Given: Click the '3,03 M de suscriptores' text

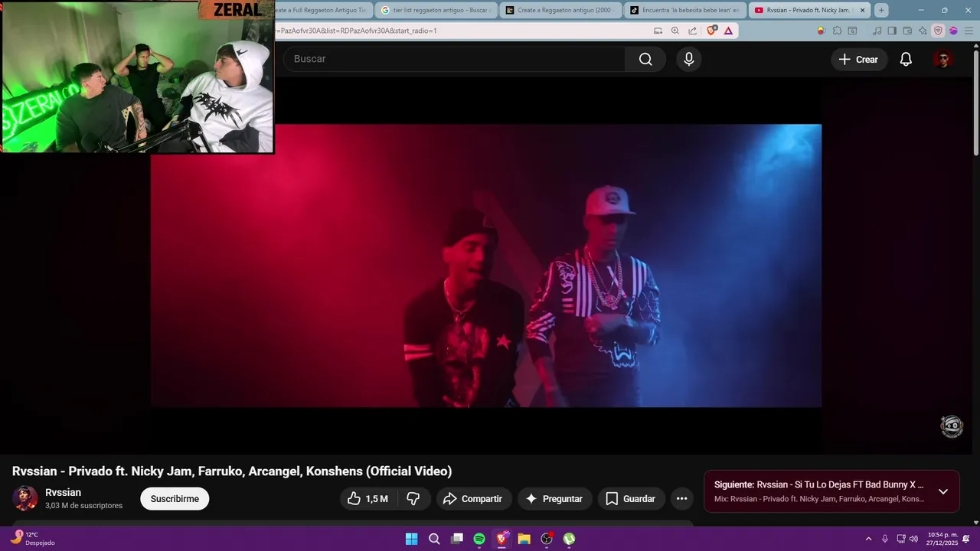Looking at the screenshot, I should click(x=83, y=506).
